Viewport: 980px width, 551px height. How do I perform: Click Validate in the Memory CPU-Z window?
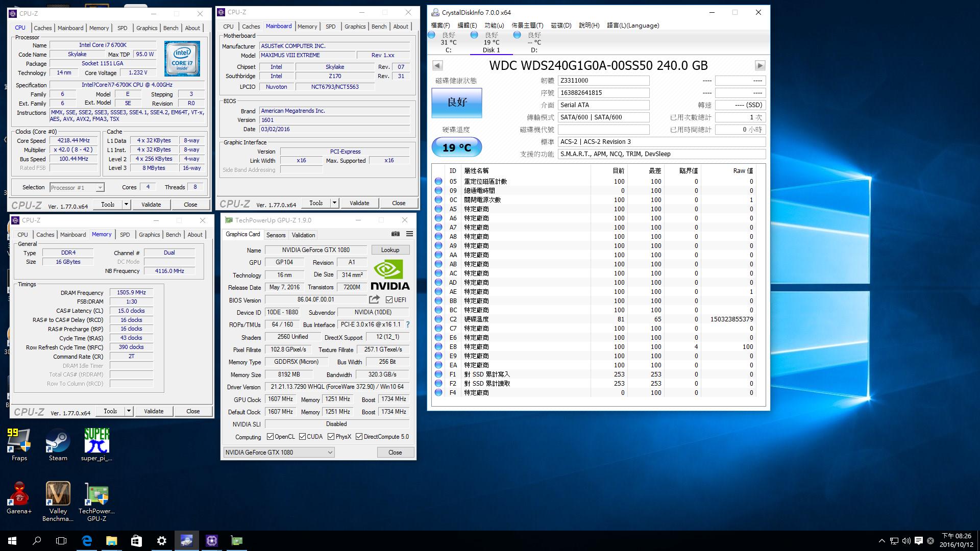[154, 411]
